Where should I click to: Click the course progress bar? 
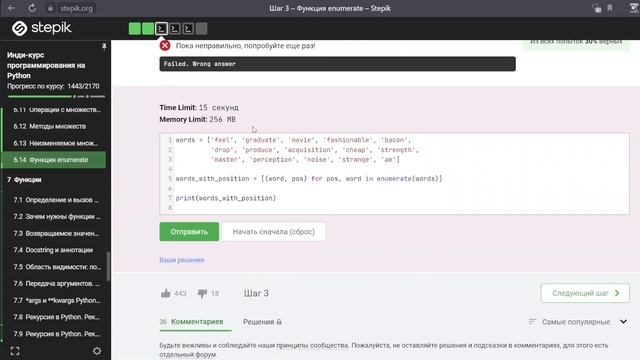point(56,96)
